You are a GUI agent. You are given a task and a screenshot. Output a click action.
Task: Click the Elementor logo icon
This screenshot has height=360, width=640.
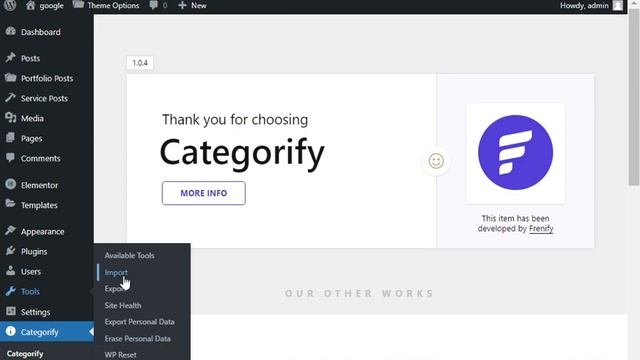click(11, 184)
